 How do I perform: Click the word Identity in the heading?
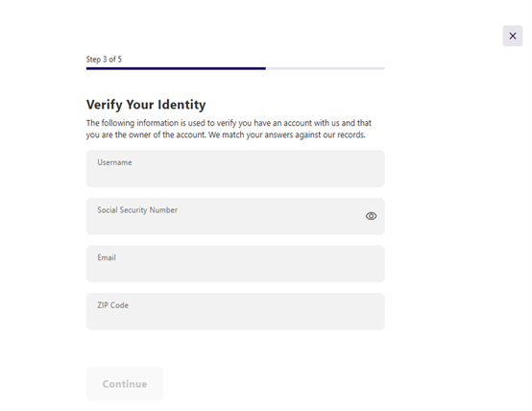coord(181,105)
